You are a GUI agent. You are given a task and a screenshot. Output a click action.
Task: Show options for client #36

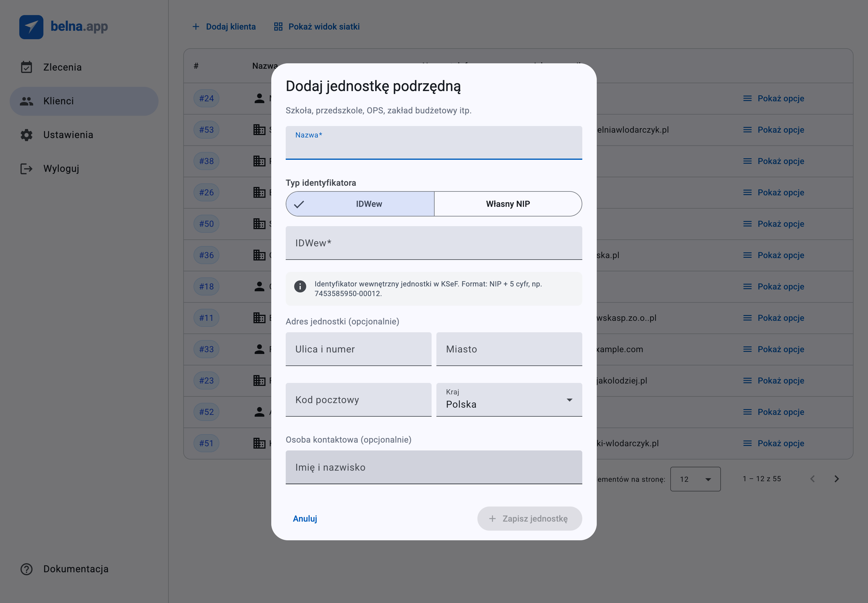click(774, 255)
